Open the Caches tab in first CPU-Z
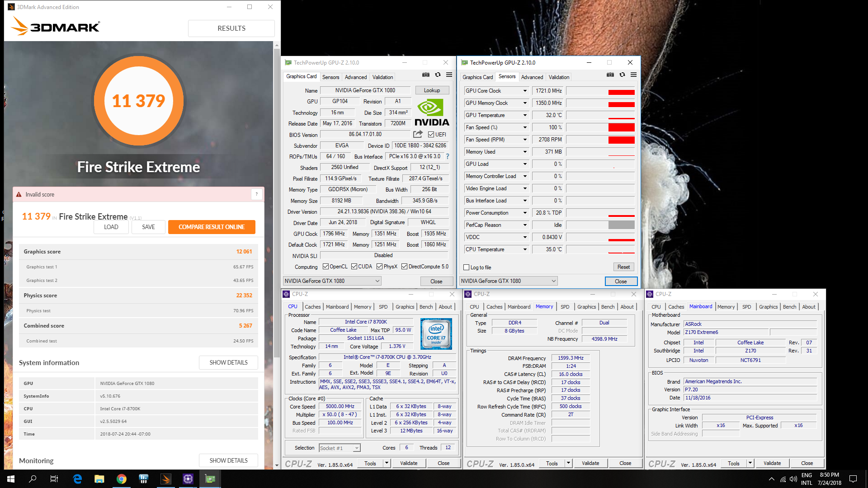Screen dimensions: 868x488 coord(312,307)
